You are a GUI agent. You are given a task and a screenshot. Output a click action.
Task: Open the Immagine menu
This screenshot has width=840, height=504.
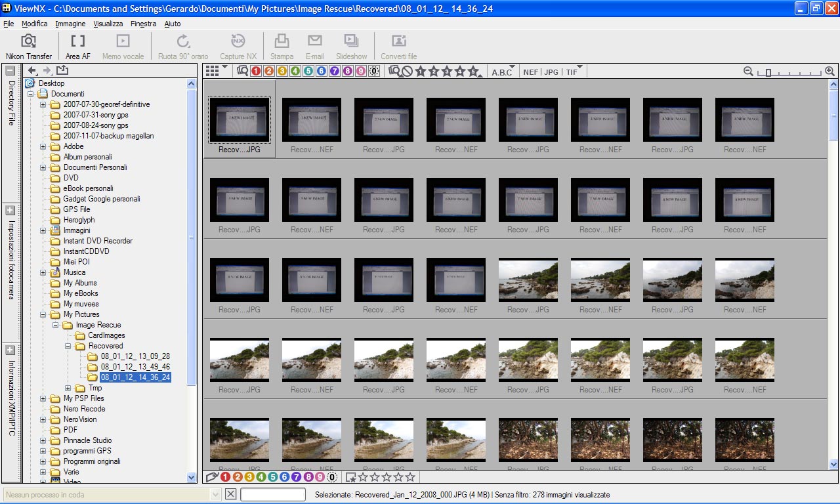coord(70,24)
